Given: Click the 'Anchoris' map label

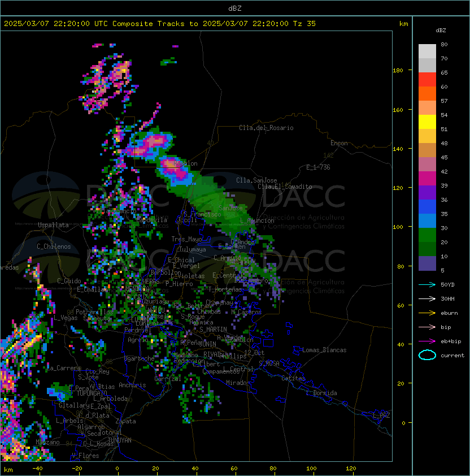Looking at the screenshot, I should tap(132, 385).
